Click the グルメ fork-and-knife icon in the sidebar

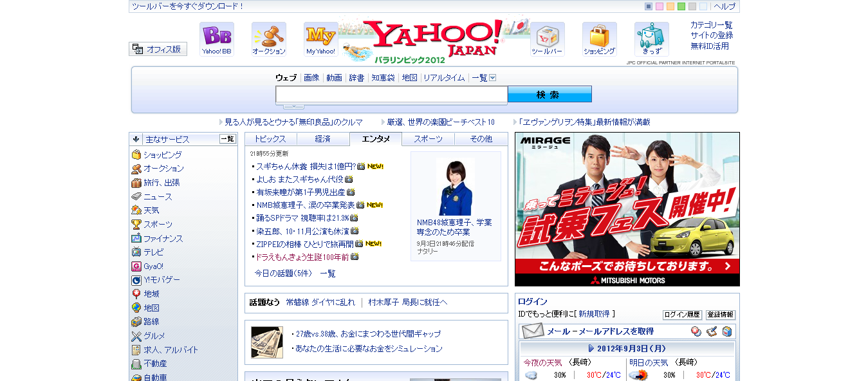136,336
